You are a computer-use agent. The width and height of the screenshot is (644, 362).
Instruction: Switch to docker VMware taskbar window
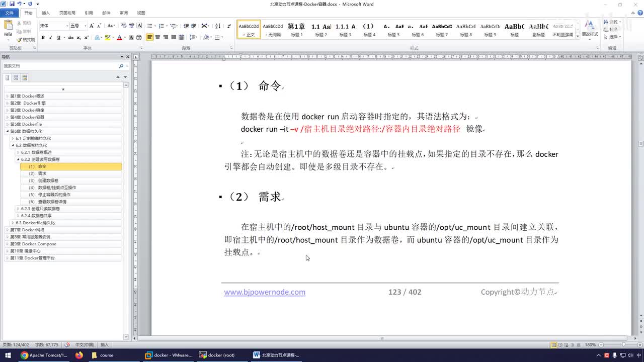pos(168,355)
